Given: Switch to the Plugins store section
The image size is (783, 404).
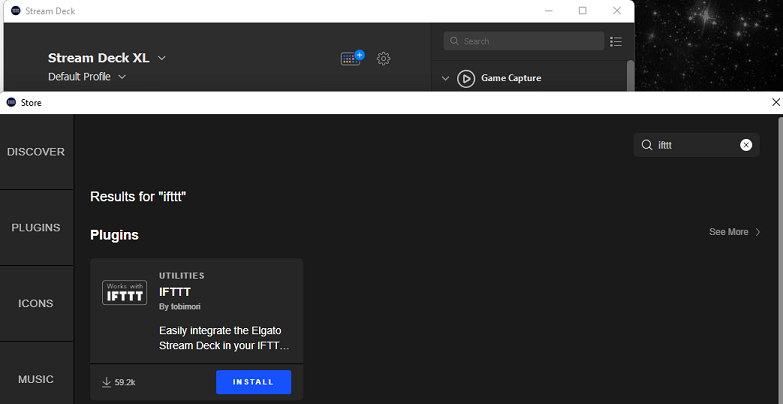Looking at the screenshot, I should click(36, 228).
